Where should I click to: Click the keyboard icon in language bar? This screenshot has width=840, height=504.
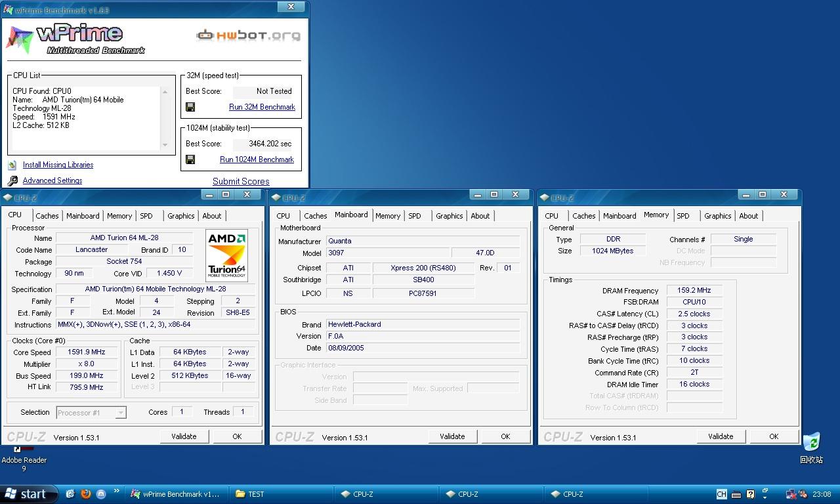tap(736, 494)
